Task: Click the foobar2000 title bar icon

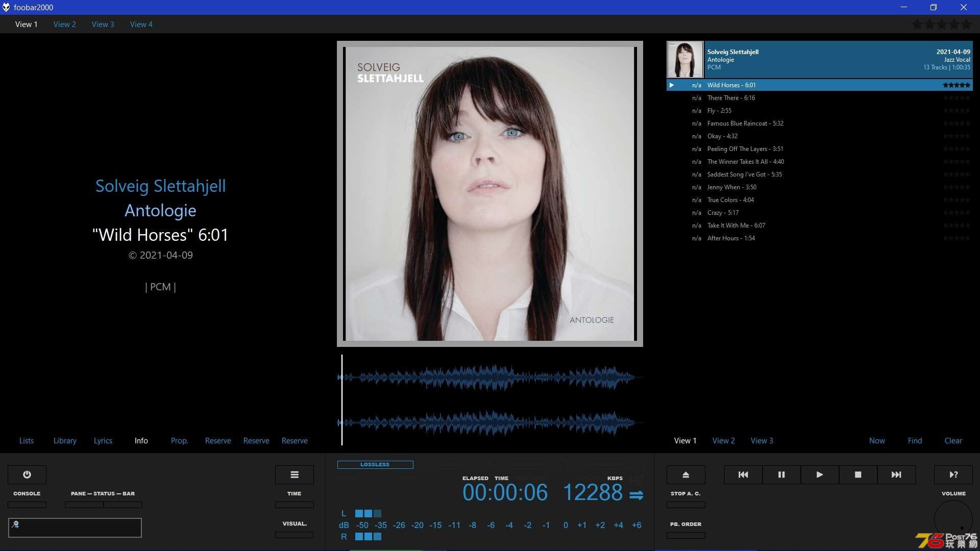Action: coord(6,7)
